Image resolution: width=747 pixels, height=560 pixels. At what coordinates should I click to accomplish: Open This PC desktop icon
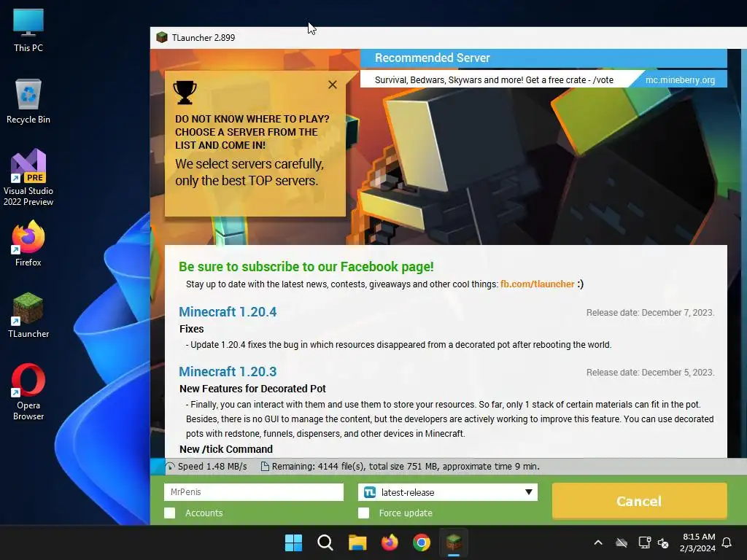coord(28,30)
